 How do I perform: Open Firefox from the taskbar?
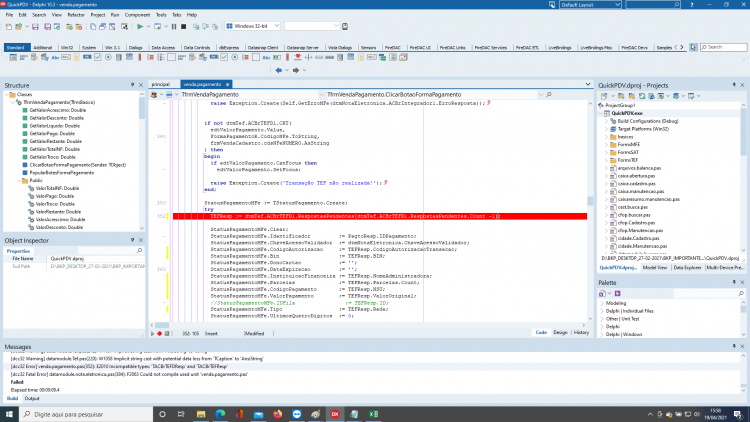pos(277,414)
